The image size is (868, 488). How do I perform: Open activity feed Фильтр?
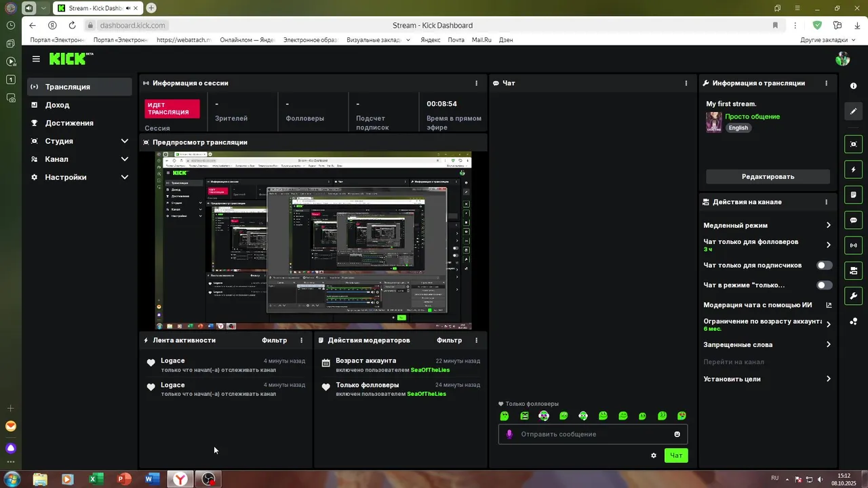[275, 340]
